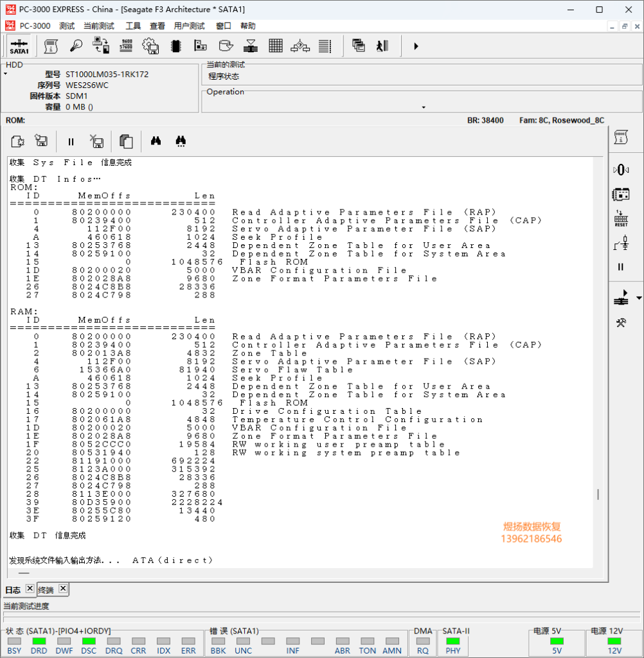Click the green PHY SATA-II indicator
Screen dimensions: 644x658
(452, 641)
